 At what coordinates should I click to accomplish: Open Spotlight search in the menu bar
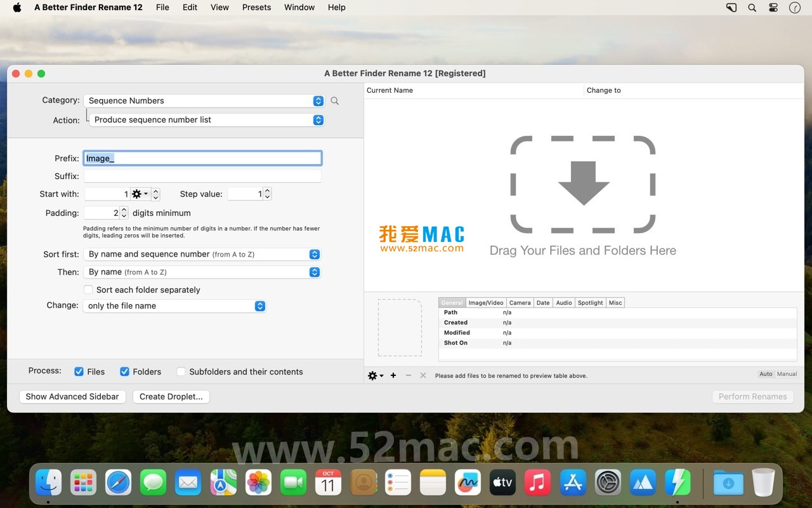click(752, 8)
